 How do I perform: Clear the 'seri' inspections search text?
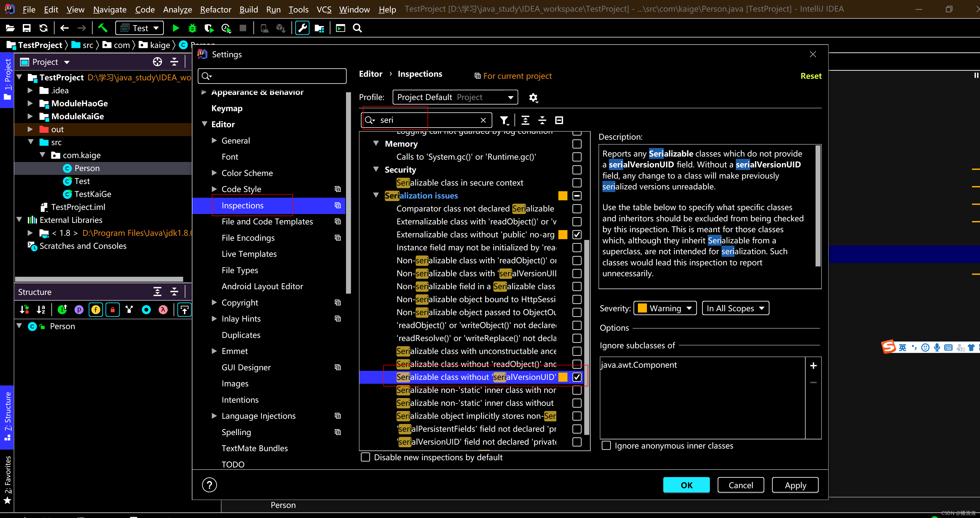(483, 120)
